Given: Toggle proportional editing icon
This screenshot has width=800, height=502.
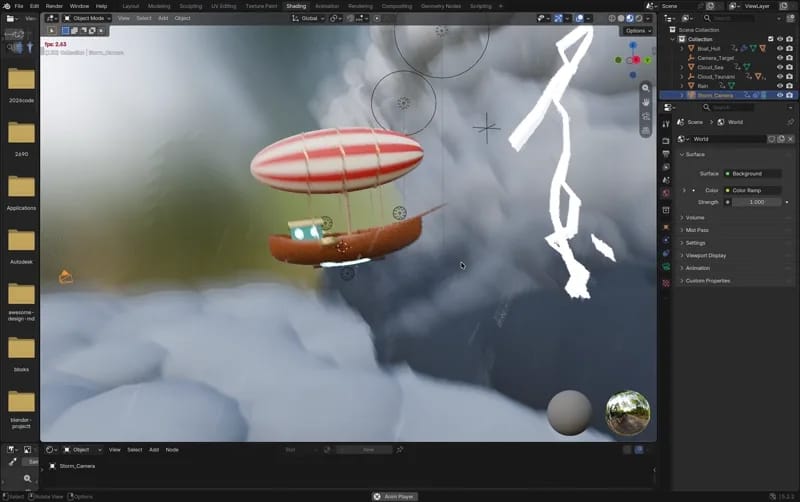Looking at the screenshot, I should [377, 18].
